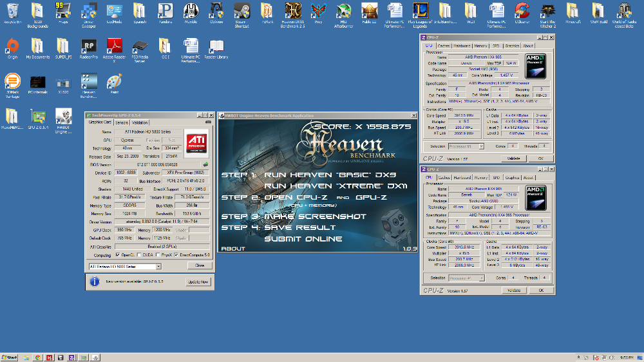Open the Windows Start button
644x362 pixels.
point(9,357)
